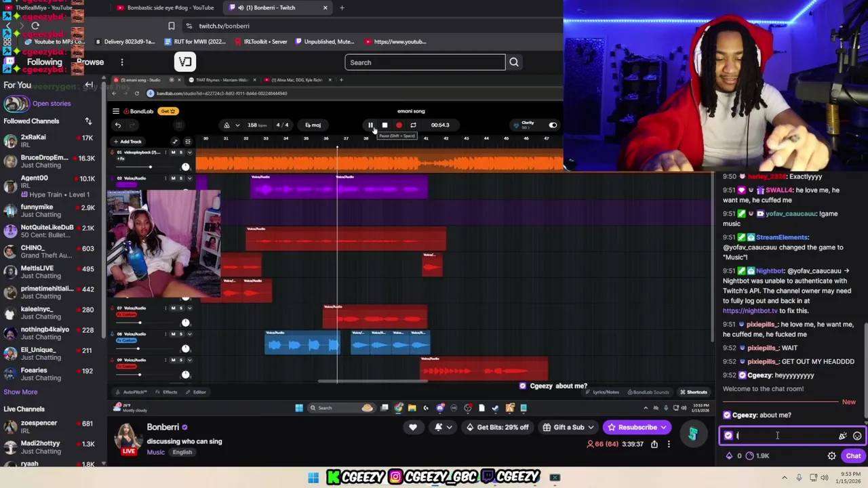This screenshot has width=868, height=488.
Task: Click the 158 bpm tempo field
Action: click(257, 125)
